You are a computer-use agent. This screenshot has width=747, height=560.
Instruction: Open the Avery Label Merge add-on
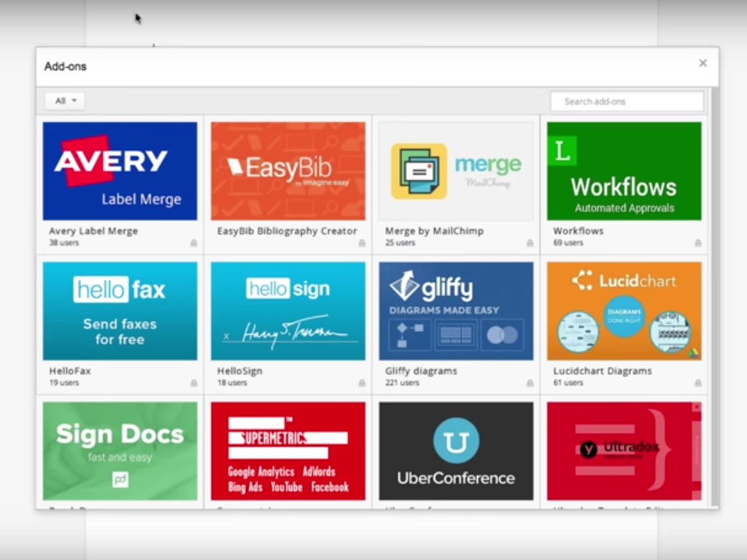pyautogui.click(x=120, y=171)
